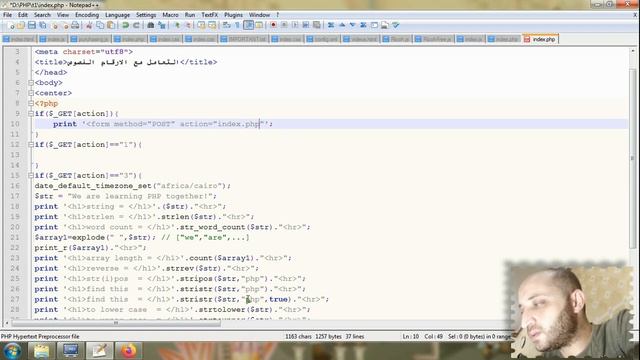Toggle word wrap in the toolbar

(227, 25)
